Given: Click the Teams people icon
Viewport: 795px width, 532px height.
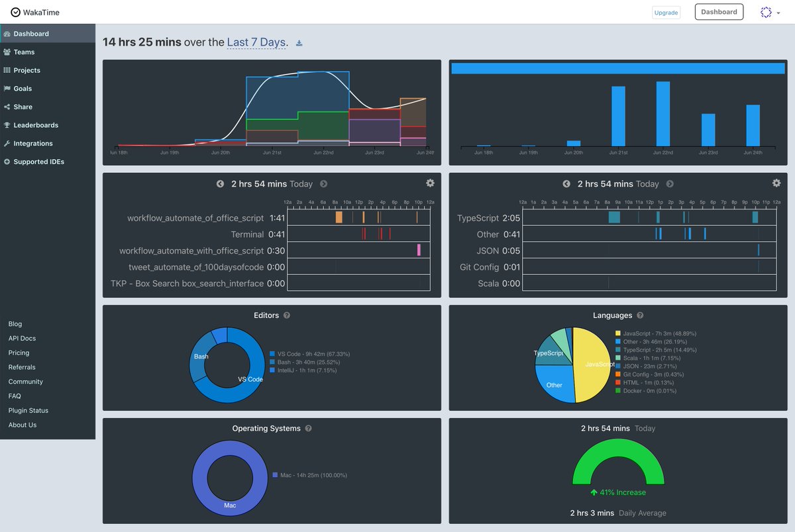Looking at the screenshot, I should click(x=7, y=52).
